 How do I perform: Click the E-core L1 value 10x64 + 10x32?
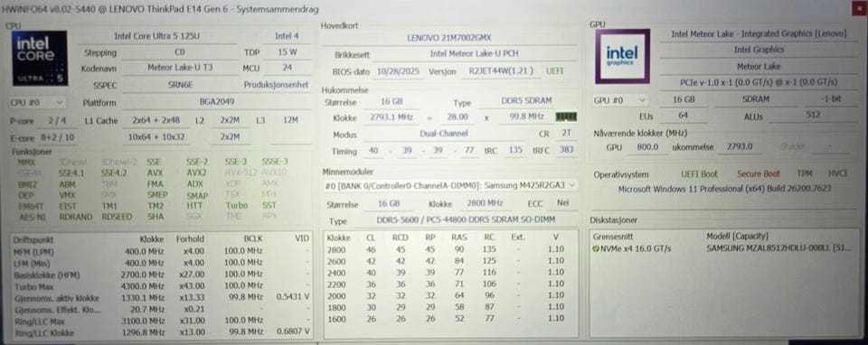click(156, 137)
